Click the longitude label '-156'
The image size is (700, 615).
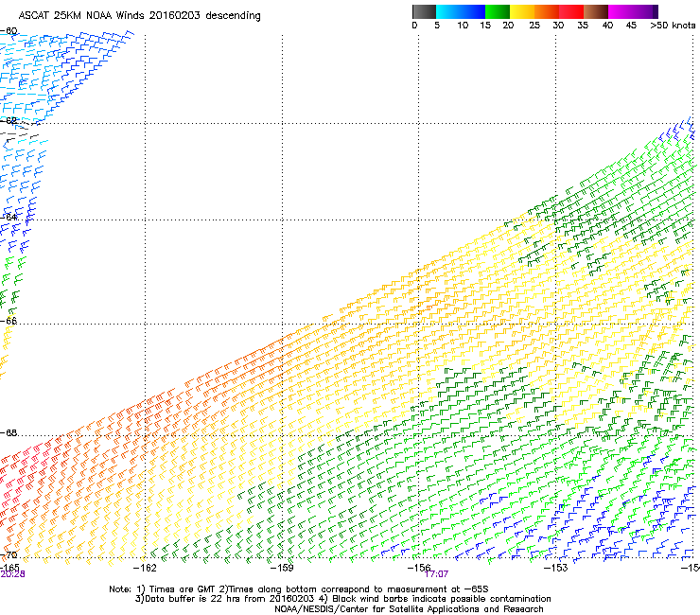[419, 568]
